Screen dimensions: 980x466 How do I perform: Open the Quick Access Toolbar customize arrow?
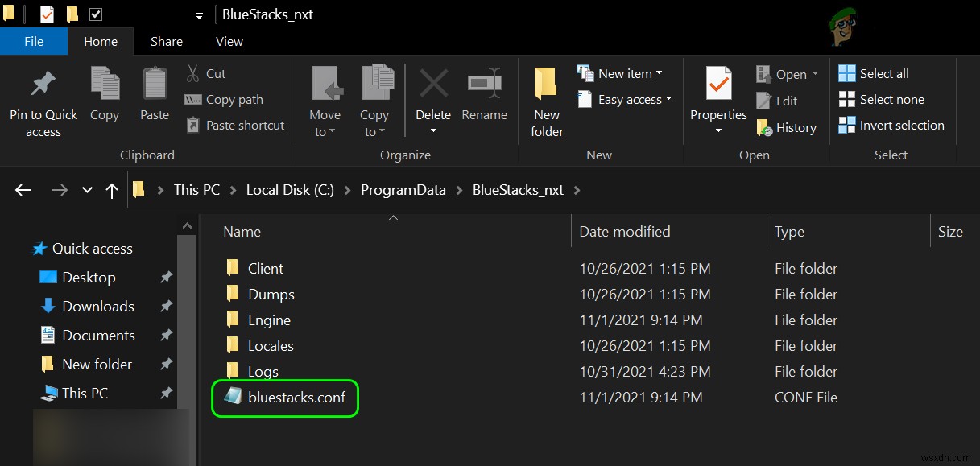pos(198,14)
